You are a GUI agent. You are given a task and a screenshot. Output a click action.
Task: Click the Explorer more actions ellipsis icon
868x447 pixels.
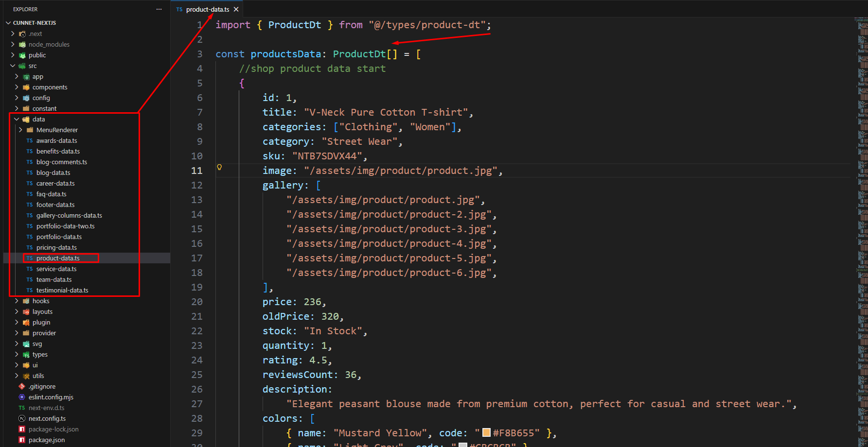[x=159, y=9]
